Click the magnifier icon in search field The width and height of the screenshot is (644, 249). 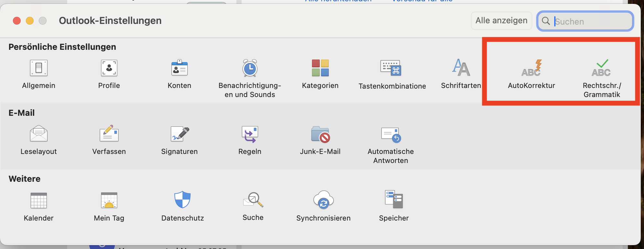546,21
